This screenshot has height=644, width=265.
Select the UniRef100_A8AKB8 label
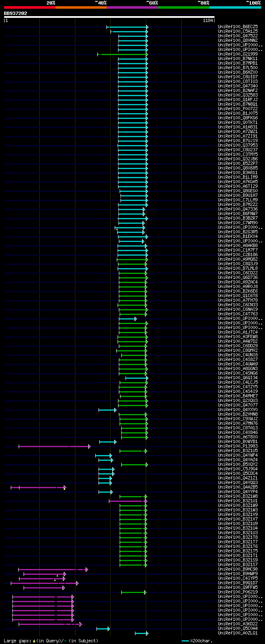[x=237, y=245]
